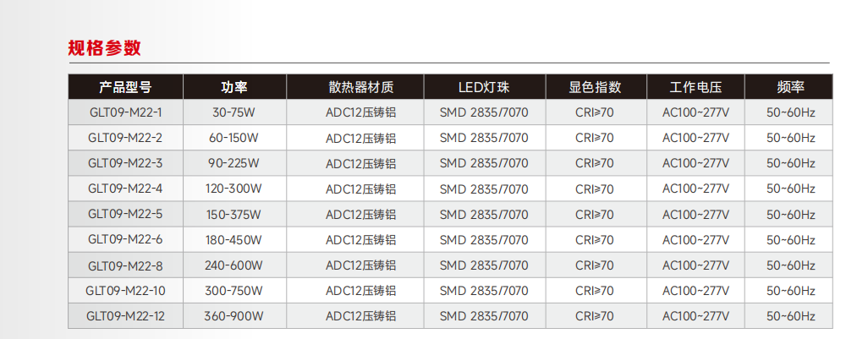Click the 规格参数 section heading
This screenshot has height=339, width=868.
(x=104, y=47)
